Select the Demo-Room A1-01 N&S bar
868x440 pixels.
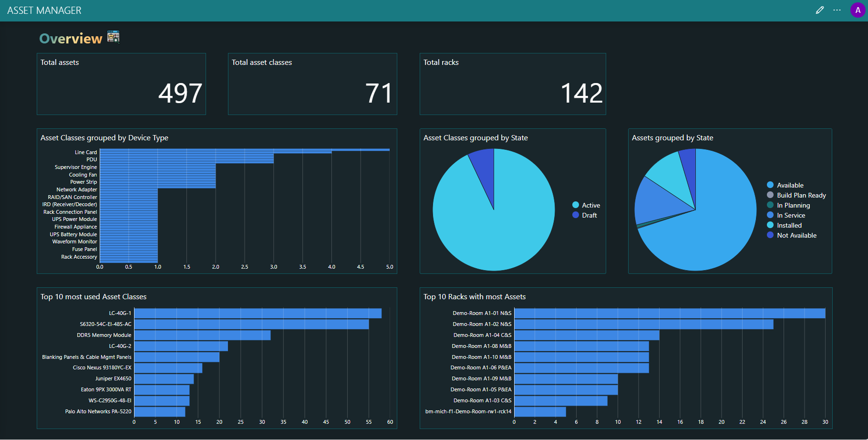point(669,314)
